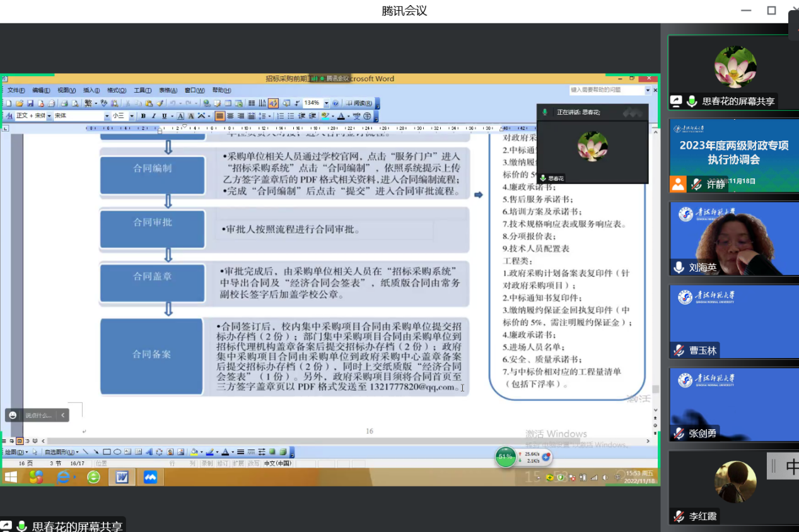Click the Format Painter brush icon
This screenshot has height=532, width=799.
[160, 103]
